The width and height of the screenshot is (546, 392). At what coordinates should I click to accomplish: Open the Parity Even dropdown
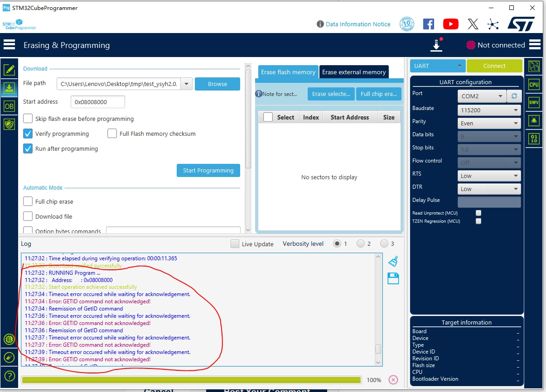(489, 123)
